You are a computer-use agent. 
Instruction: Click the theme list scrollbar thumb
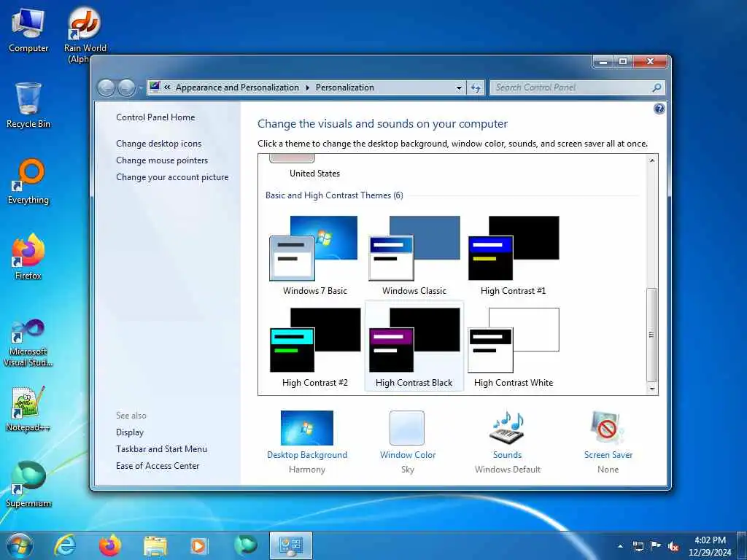[651, 334]
